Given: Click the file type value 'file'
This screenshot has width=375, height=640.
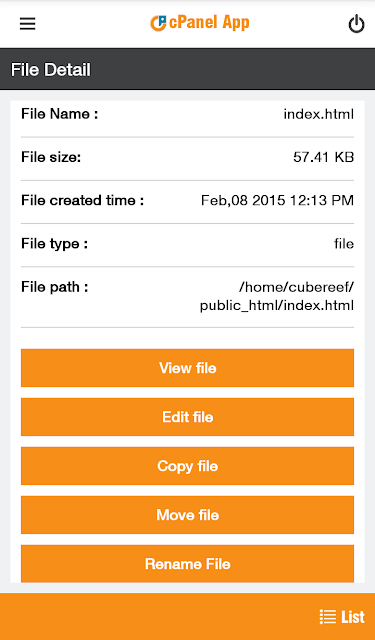Looking at the screenshot, I should pos(344,244).
